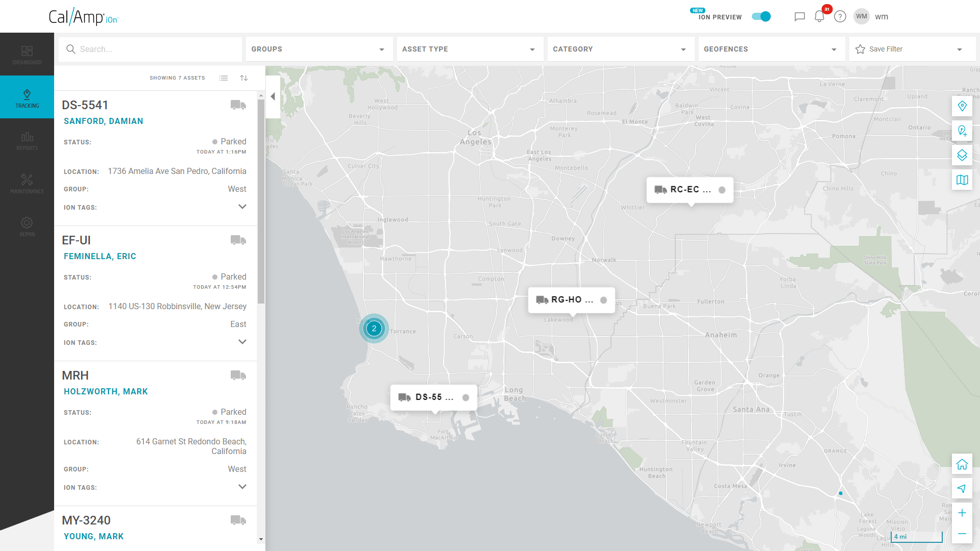Image resolution: width=980 pixels, height=551 pixels.
Task: Click the notifications bell icon
Action: coord(819,16)
